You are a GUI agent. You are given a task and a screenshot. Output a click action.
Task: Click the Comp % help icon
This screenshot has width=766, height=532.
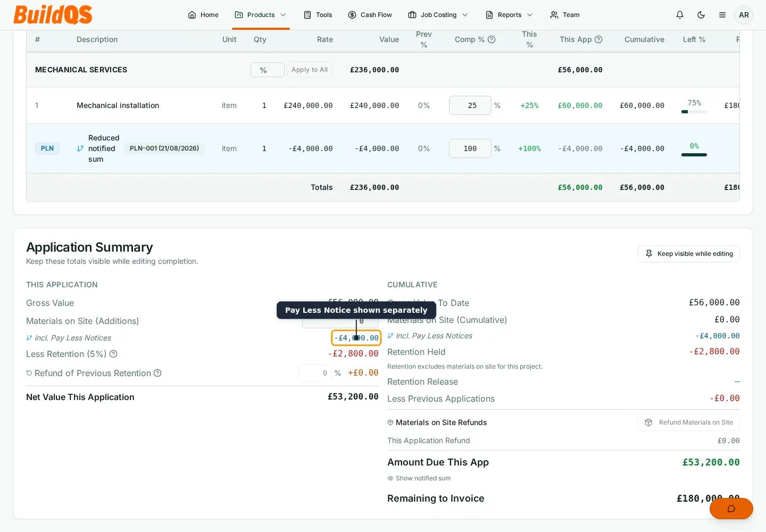[492, 39]
